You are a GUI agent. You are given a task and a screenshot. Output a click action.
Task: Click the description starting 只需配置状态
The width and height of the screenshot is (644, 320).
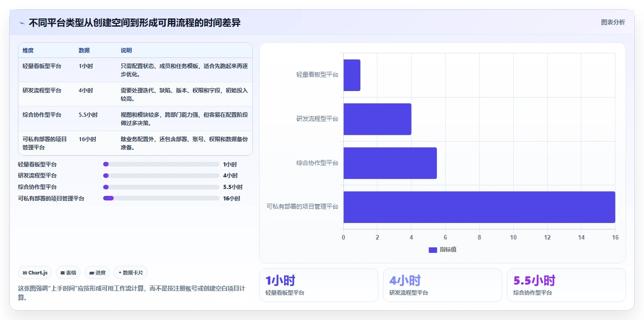pos(184,70)
